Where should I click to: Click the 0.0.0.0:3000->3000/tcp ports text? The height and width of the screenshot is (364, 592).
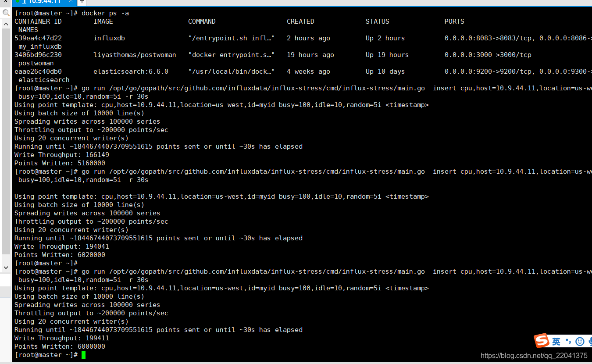pos(488,55)
